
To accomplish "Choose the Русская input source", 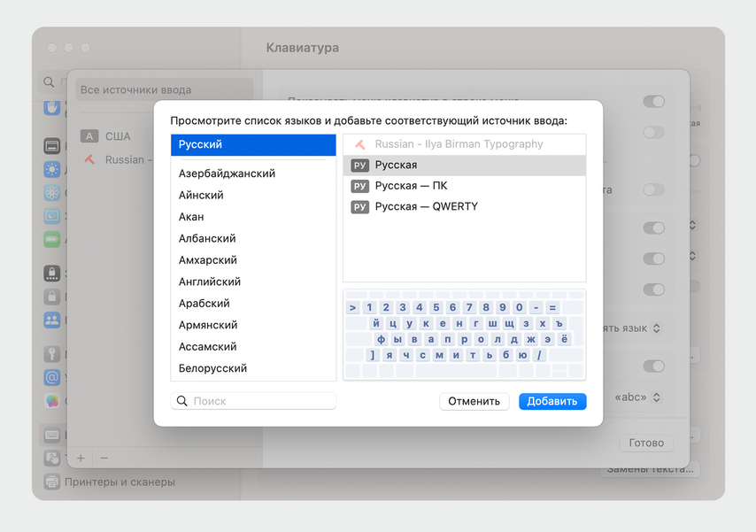I will [464, 165].
